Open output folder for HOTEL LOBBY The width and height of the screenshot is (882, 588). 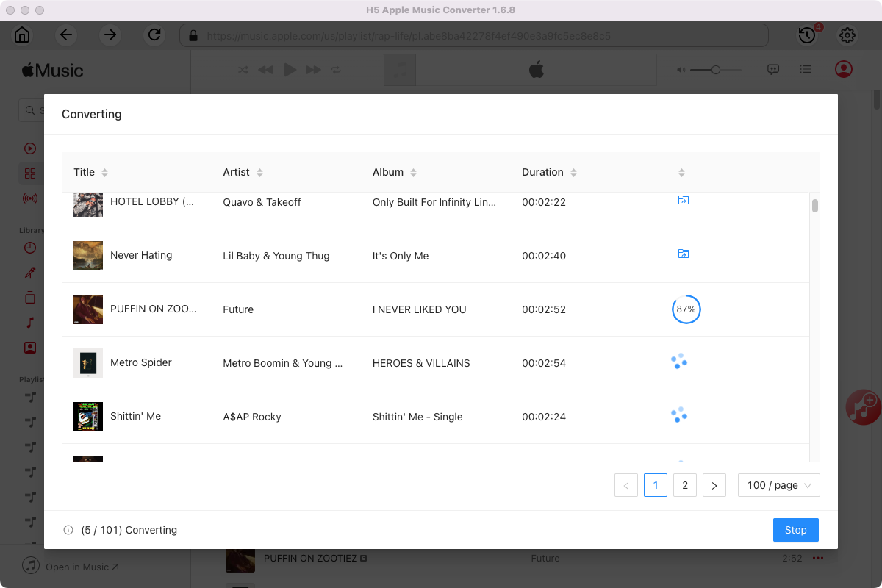pyautogui.click(x=684, y=200)
